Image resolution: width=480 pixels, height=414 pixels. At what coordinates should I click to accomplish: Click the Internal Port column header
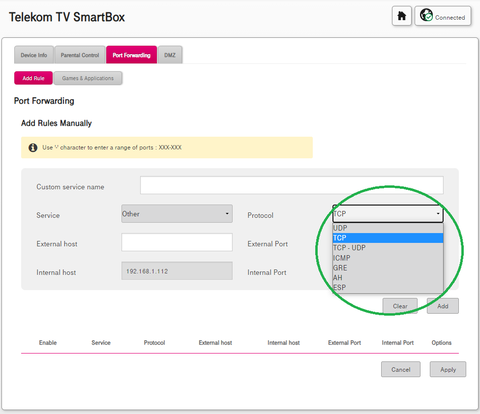[398, 343]
